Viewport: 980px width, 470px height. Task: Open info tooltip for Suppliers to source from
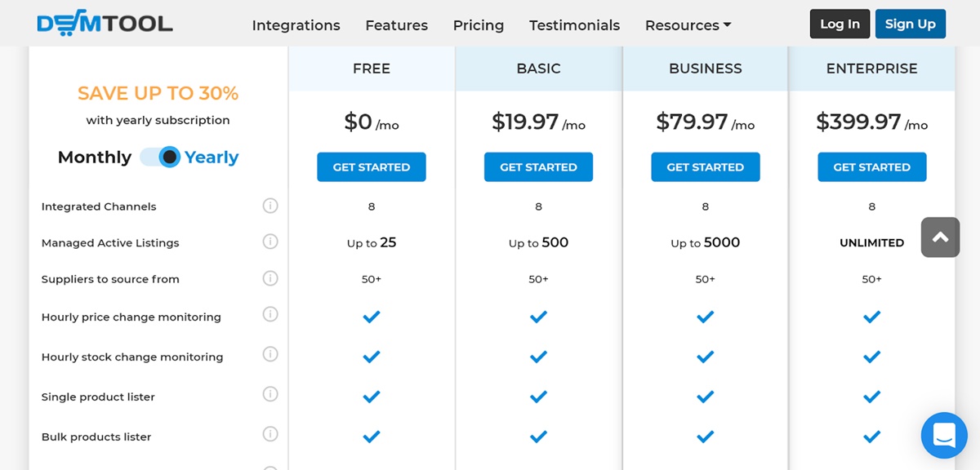point(270,278)
